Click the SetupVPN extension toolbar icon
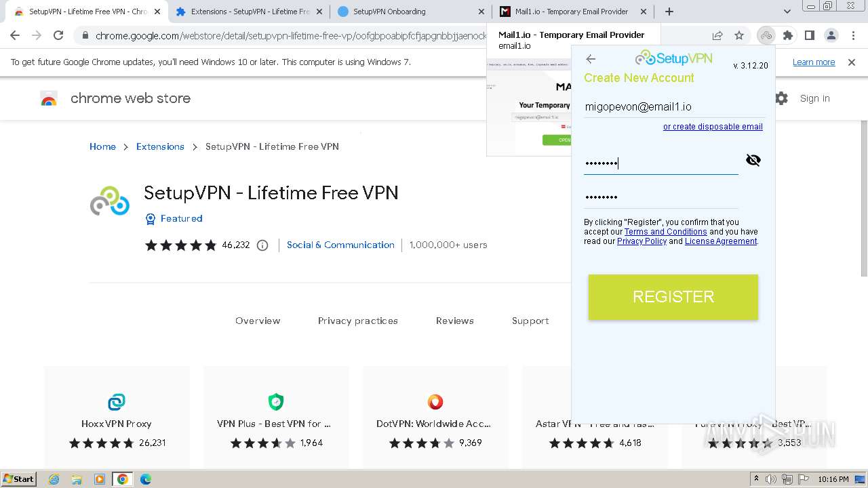Viewport: 868px width, 488px height. tap(766, 35)
